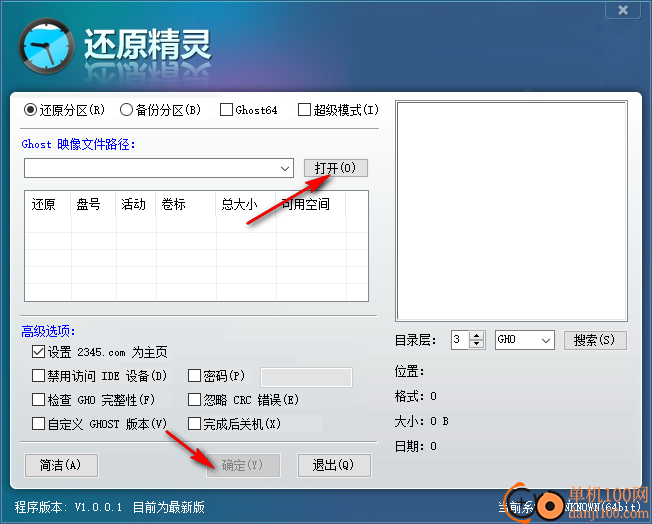This screenshot has height=524, width=652.
Task: Click the 搜索(S) button
Action: coord(595,340)
